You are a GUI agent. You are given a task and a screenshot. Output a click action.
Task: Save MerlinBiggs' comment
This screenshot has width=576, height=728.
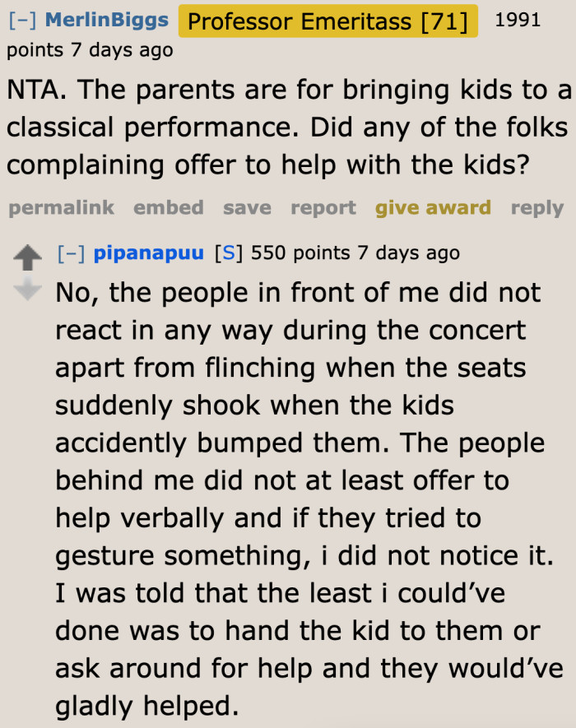click(x=247, y=207)
